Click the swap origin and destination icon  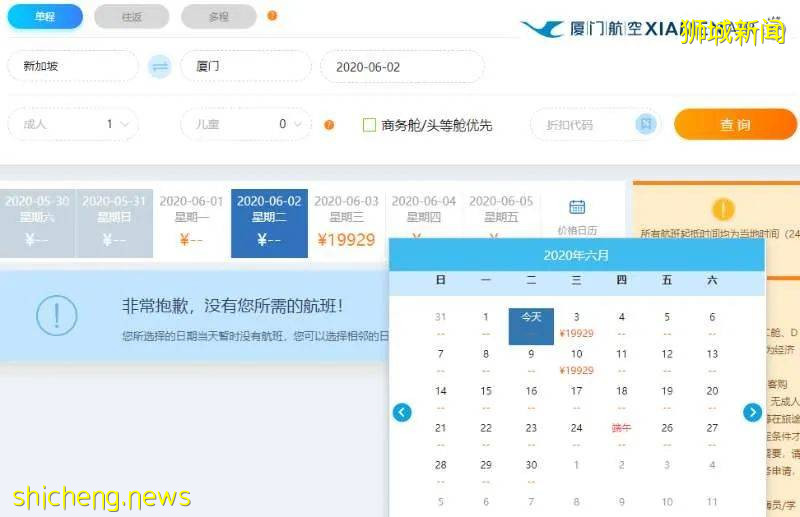click(x=160, y=66)
